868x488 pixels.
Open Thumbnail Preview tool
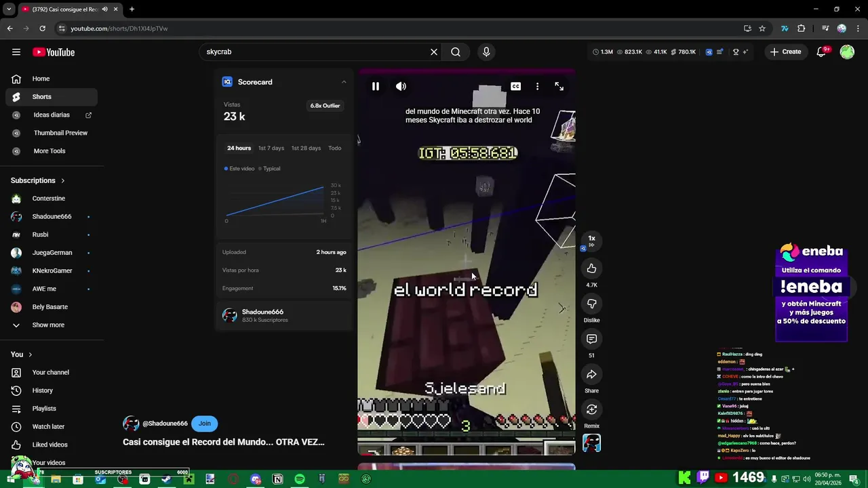[x=52, y=133]
